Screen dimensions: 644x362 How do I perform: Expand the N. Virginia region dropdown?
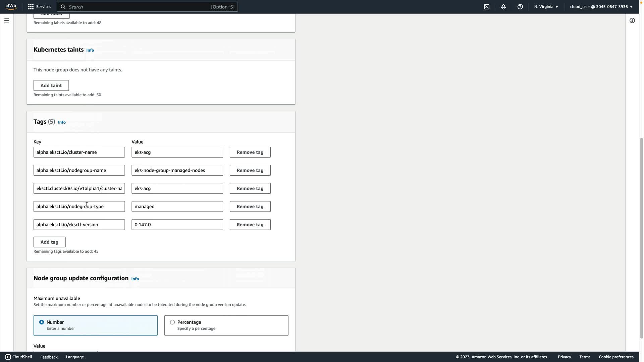[x=546, y=7]
